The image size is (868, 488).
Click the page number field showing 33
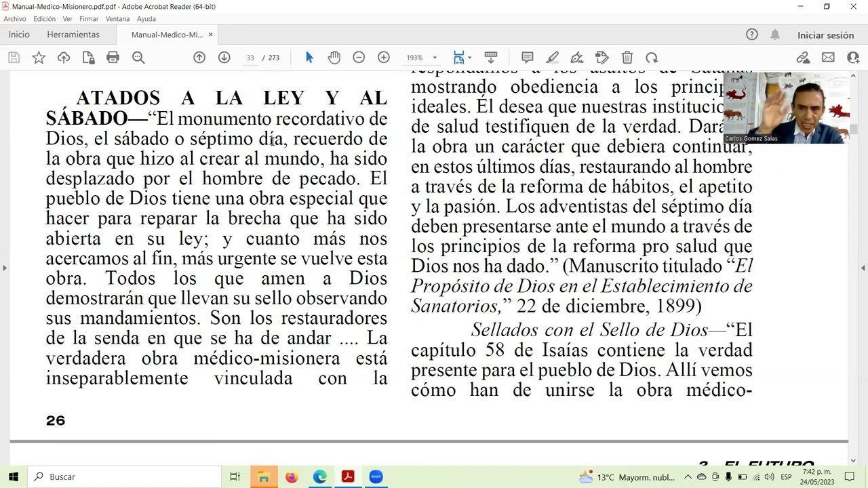coord(250,58)
